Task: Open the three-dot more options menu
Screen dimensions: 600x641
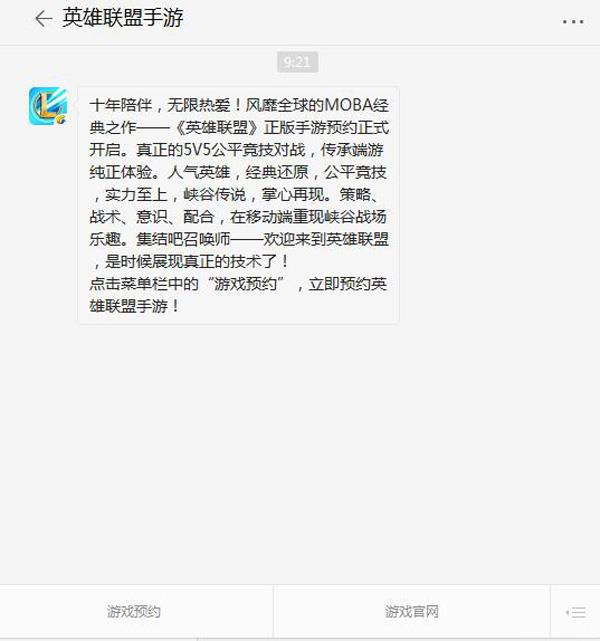Action: [573, 22]
